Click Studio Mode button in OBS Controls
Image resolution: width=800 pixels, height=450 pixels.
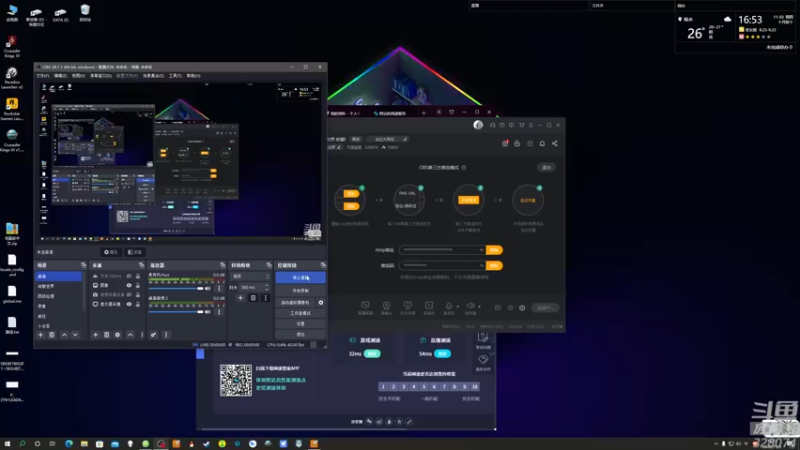tap(301, 313)
